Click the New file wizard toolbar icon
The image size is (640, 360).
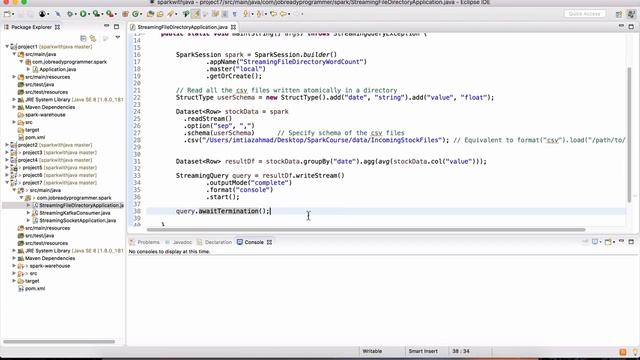point(7,14)
